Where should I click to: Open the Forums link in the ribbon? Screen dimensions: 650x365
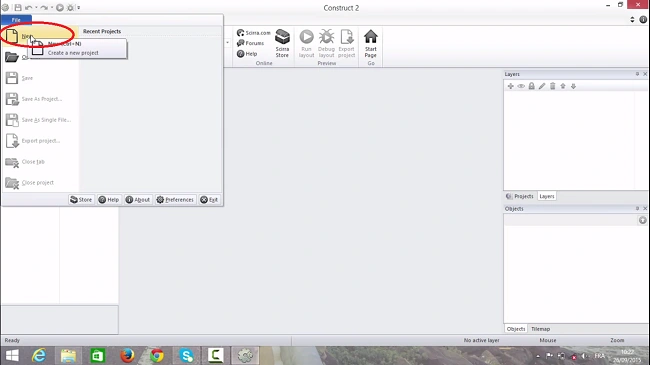(250, 43)
